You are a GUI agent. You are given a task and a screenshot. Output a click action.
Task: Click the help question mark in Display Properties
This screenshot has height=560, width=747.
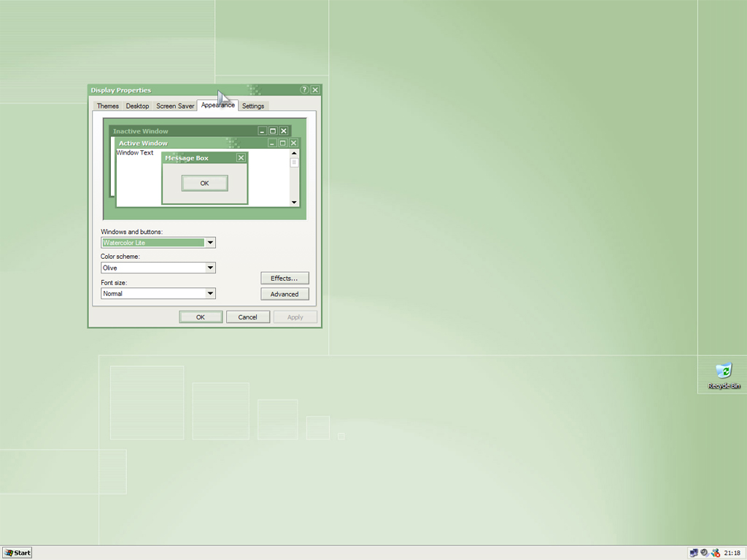304,90
